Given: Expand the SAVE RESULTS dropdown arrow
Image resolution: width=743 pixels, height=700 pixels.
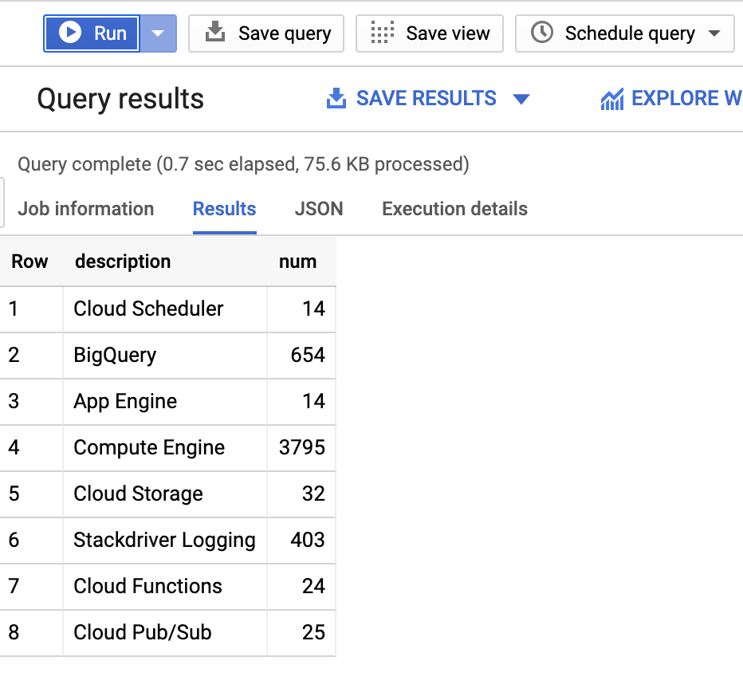Looking at the screenshot, I should 521,99.
